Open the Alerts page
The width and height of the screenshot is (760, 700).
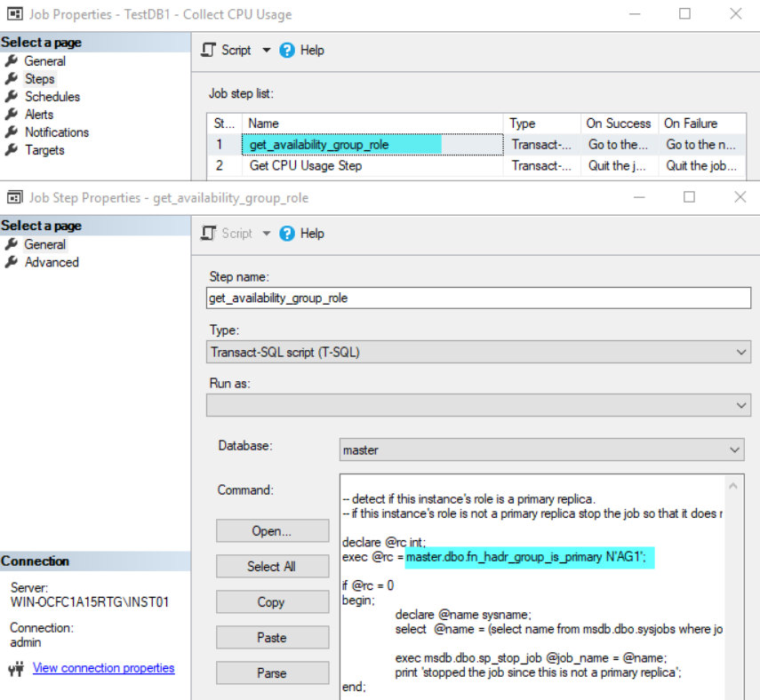38,115
